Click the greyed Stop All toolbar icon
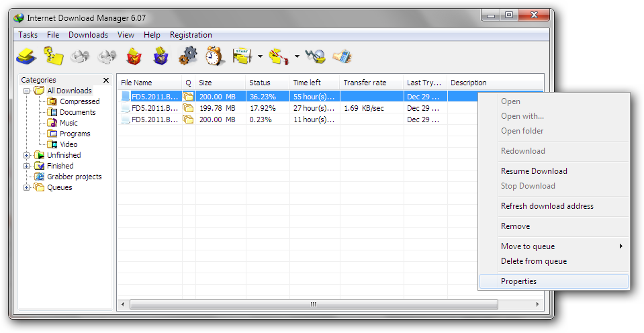 tap(107, 56)
